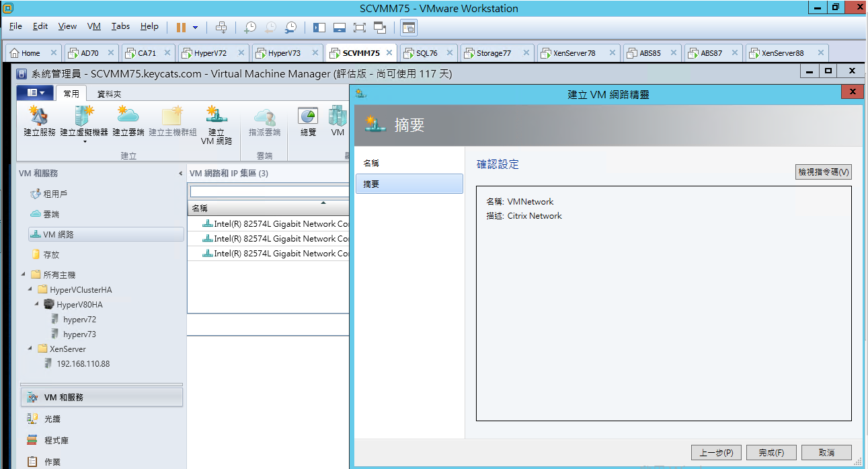This screenshot has width=868, height=469.
Task: Select host hyperv73 in the tree
Action: (79, 334)
